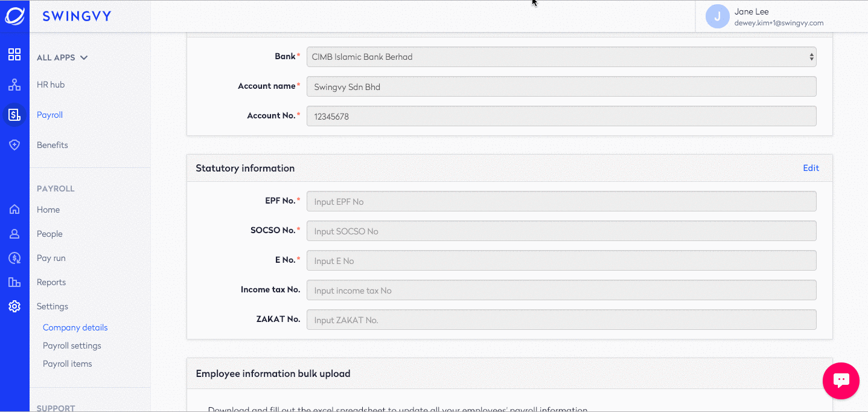Open the Pay run section

(51, 258)
